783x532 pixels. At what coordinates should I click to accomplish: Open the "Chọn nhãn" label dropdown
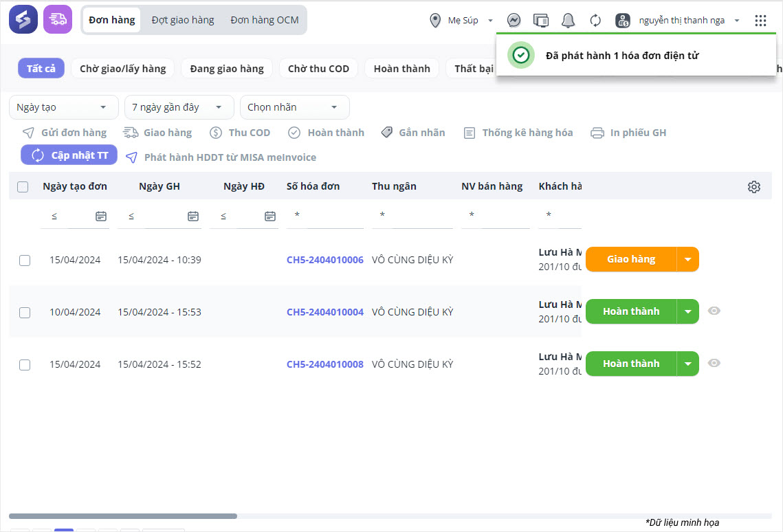pyautogui.click(x=294, y=107)
